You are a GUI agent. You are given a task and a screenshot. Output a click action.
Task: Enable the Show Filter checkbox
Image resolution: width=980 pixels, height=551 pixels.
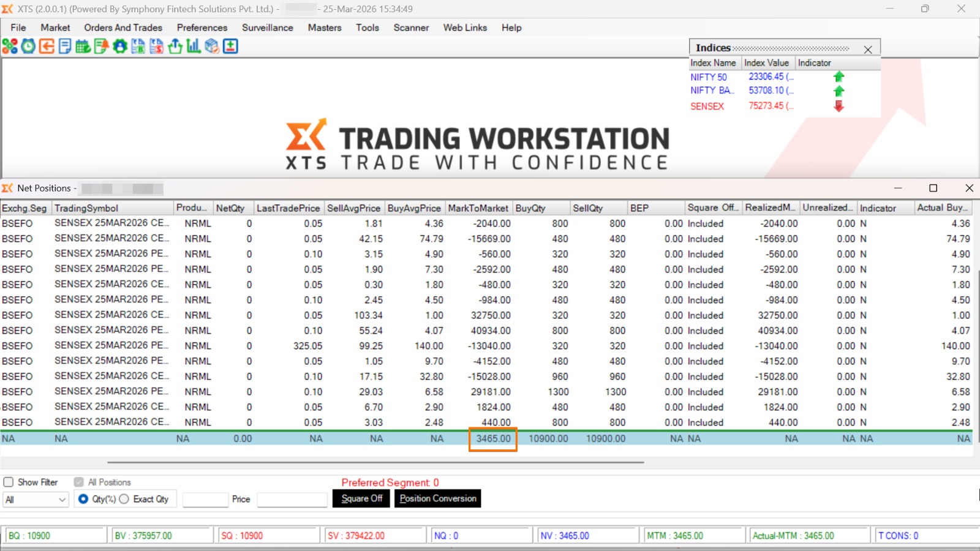coord(9,482)
